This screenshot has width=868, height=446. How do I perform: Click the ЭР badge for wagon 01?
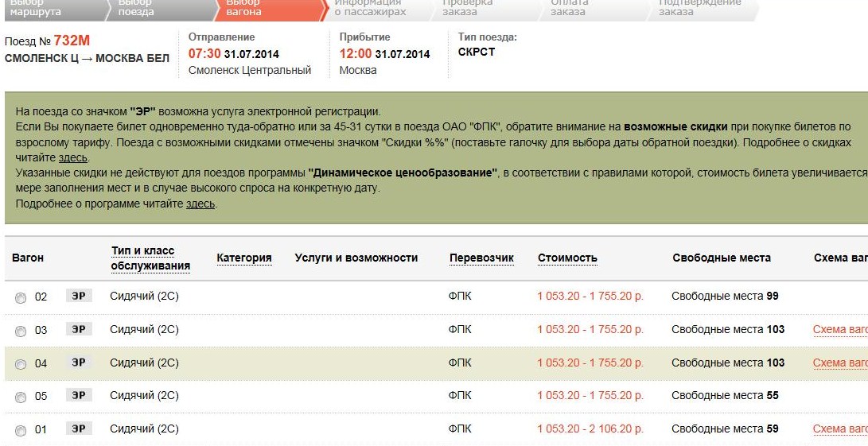pos(79,429)
